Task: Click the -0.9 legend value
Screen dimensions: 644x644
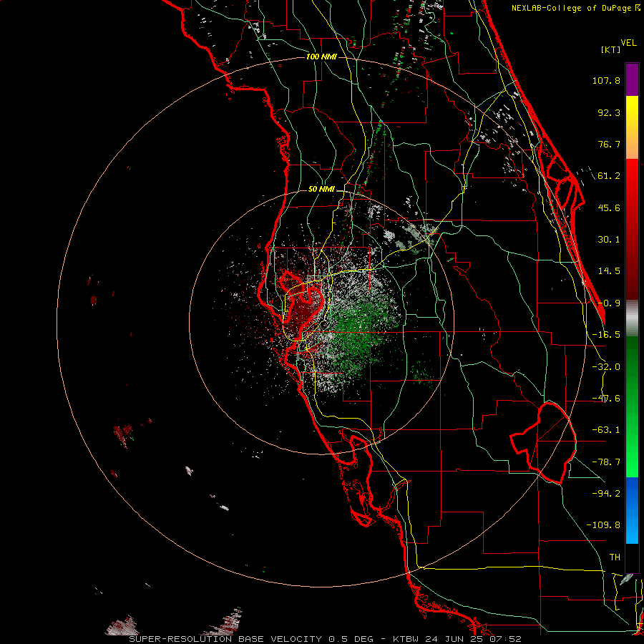Action: 609,303
